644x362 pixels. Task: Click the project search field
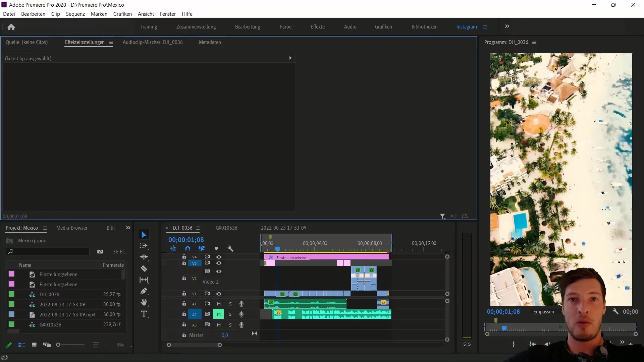tap(48, 251)
